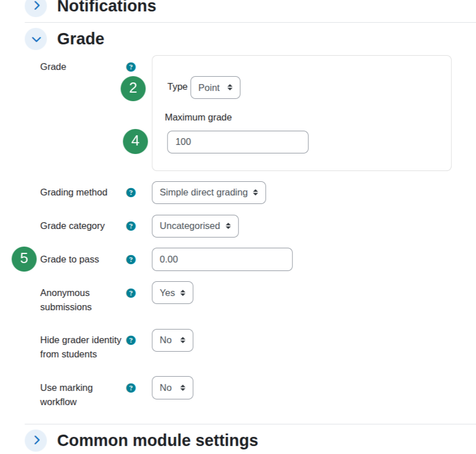Open help icon for Grade to pass
The height and width of the screenshot is (454, 476).
pyautogui.click(x=131, y=260)
